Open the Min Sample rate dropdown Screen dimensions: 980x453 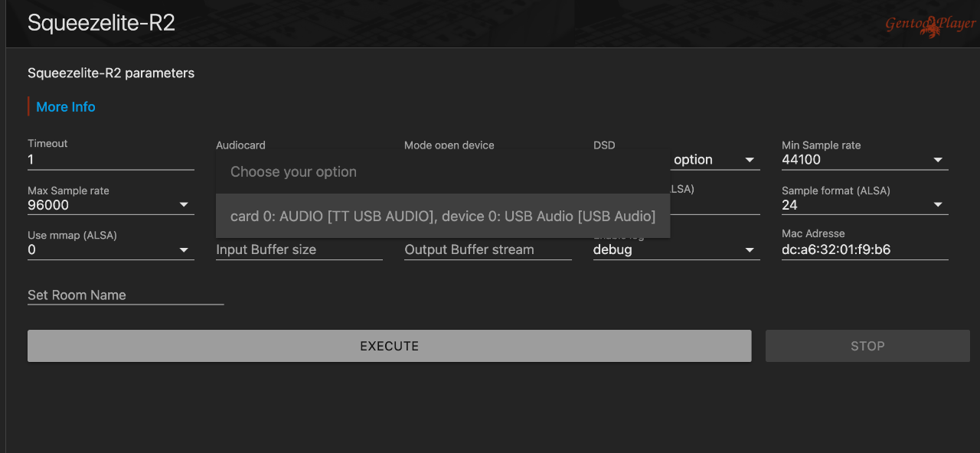point(865,160)
